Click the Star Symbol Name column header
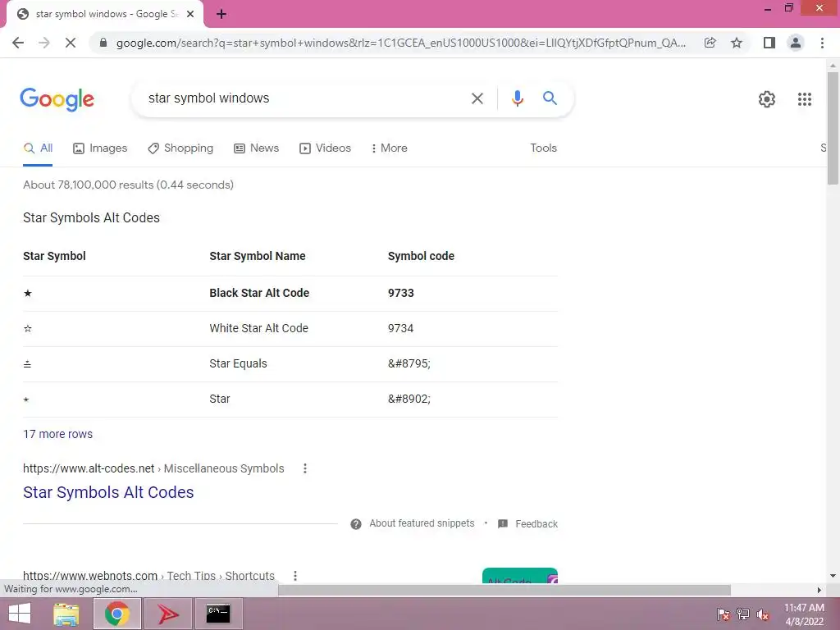Screen dimensions: 840x630 point(257,257)
